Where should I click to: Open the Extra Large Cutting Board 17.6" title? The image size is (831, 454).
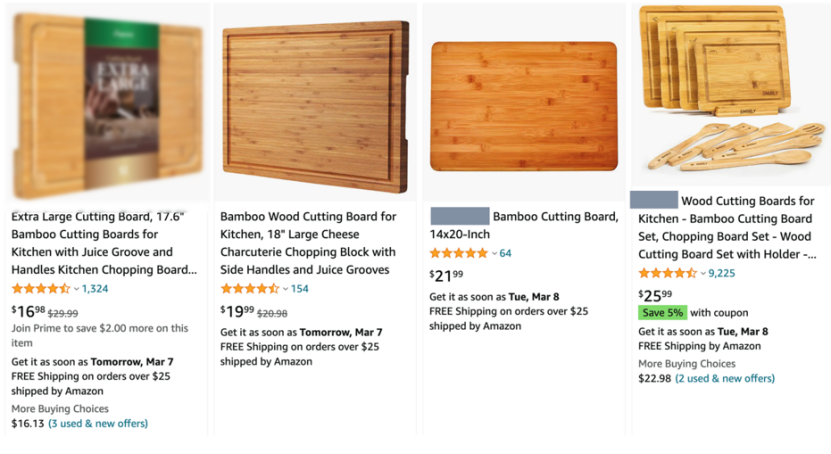pos(104,243)
